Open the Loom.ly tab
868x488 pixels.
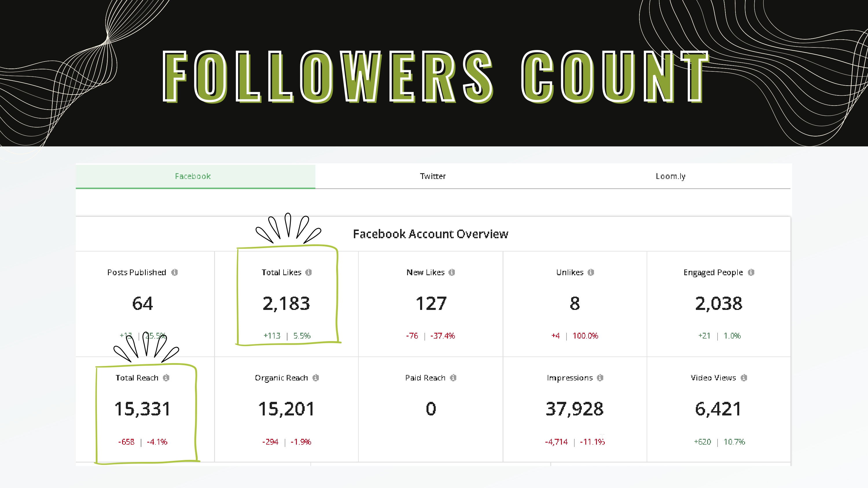tap(671, 176)
